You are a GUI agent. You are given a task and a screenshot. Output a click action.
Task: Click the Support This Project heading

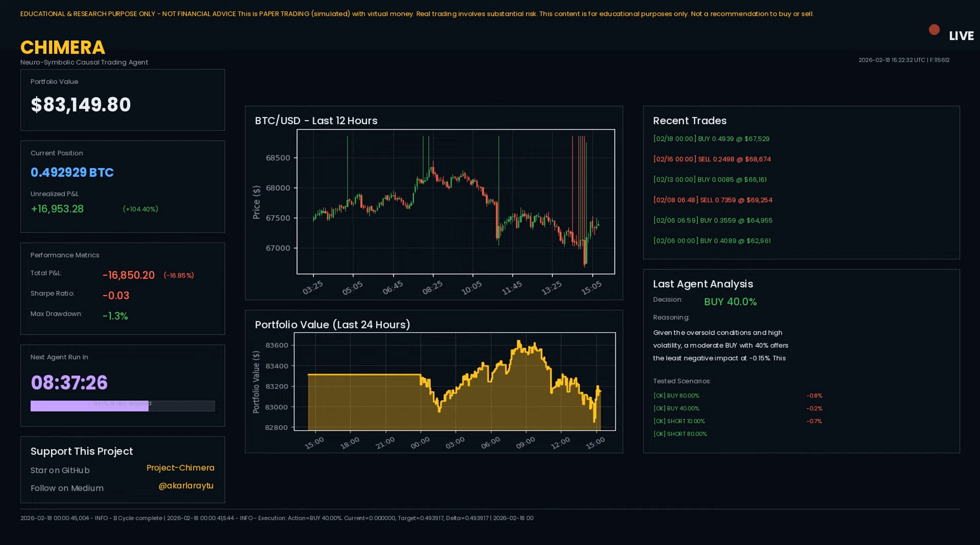pyautogui.click(x=82, y=451)
